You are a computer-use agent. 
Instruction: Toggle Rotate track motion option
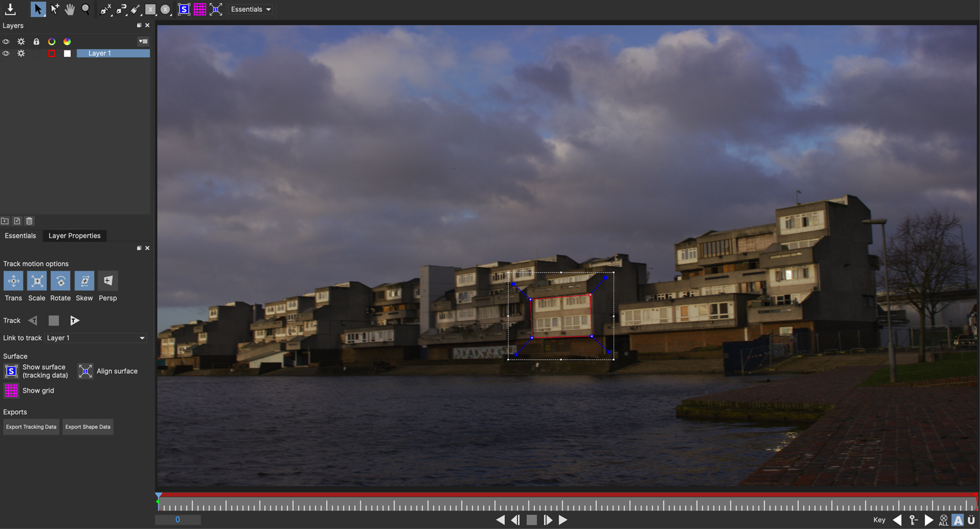tap(61, 281)
